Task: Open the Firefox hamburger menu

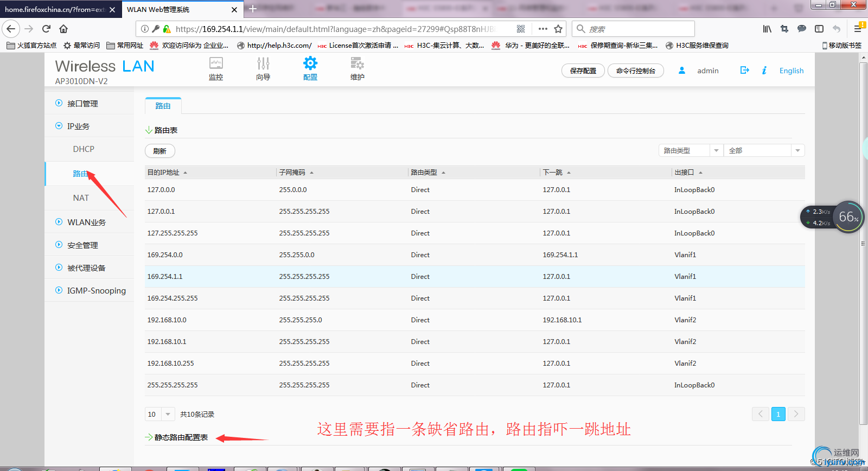Action: tap(858, 29)
